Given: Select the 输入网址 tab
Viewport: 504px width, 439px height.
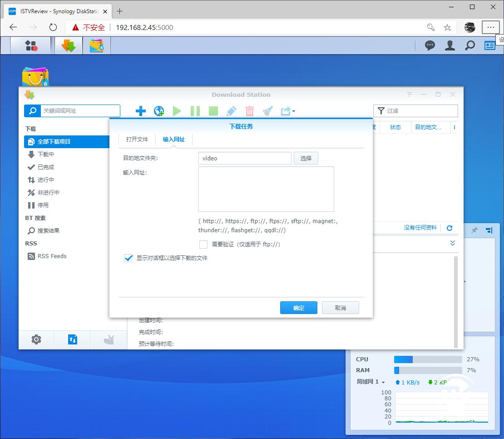Looking at the screenshot, I should tap(174, 139).
